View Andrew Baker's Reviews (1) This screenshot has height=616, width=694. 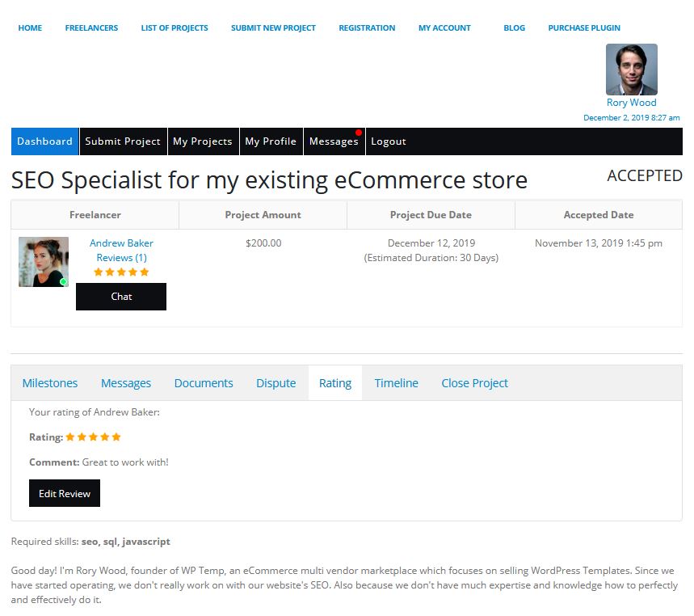click(x=121, y=258)
